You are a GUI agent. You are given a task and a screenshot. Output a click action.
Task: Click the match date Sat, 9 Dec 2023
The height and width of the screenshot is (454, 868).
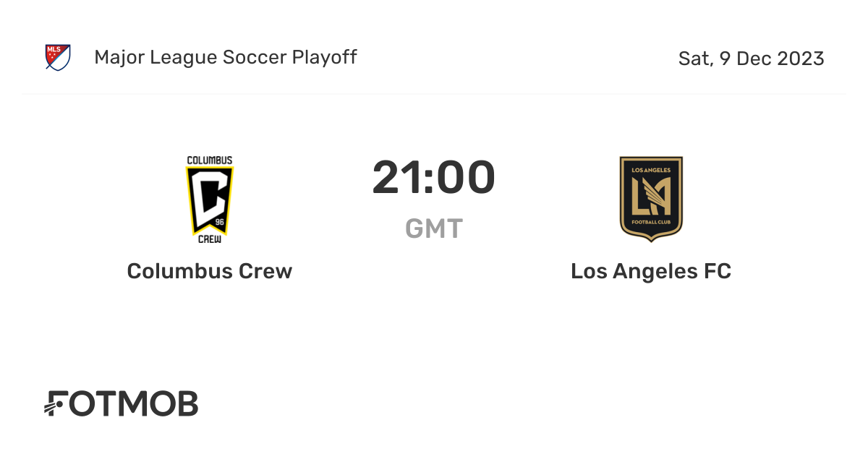coord(751,59)
